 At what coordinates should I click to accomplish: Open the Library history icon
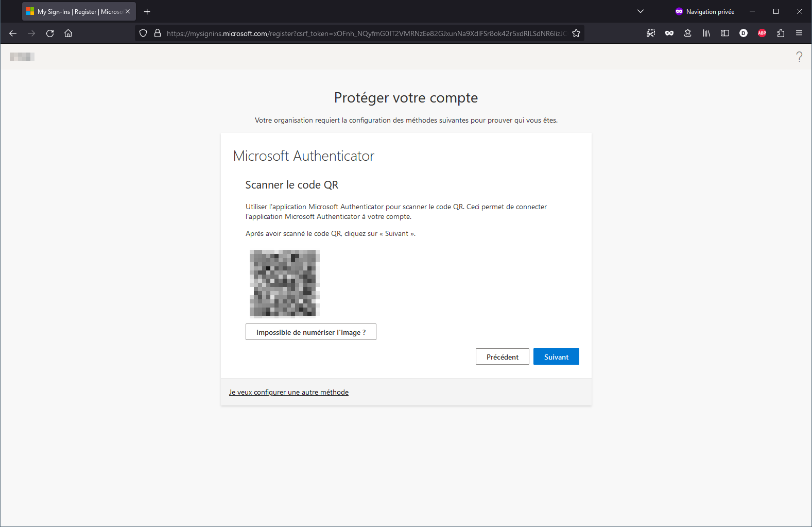706,33
